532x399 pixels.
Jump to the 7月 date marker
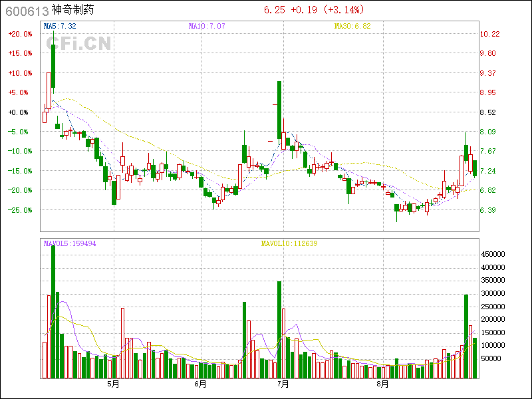pyautogui.click(x=283, y=384)
